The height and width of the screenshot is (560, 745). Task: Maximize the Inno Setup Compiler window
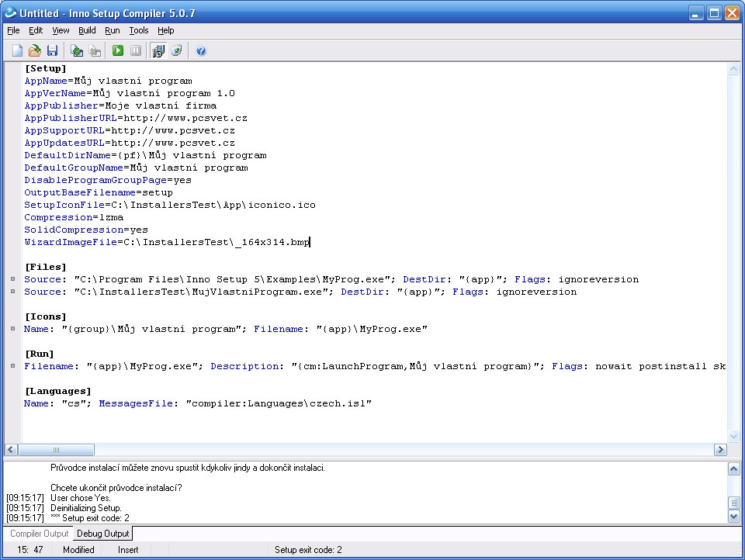[714, 13]
